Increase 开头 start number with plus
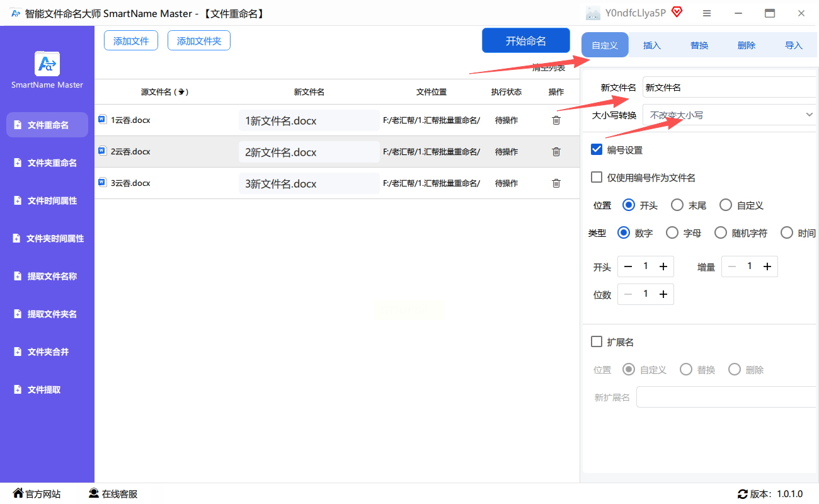The width and height of the screenshot is (819, 504). (x=663, y=267)
